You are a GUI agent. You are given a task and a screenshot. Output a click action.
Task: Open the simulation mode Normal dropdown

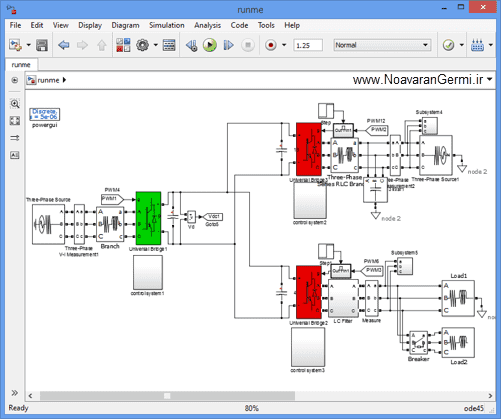click(382, 45)
